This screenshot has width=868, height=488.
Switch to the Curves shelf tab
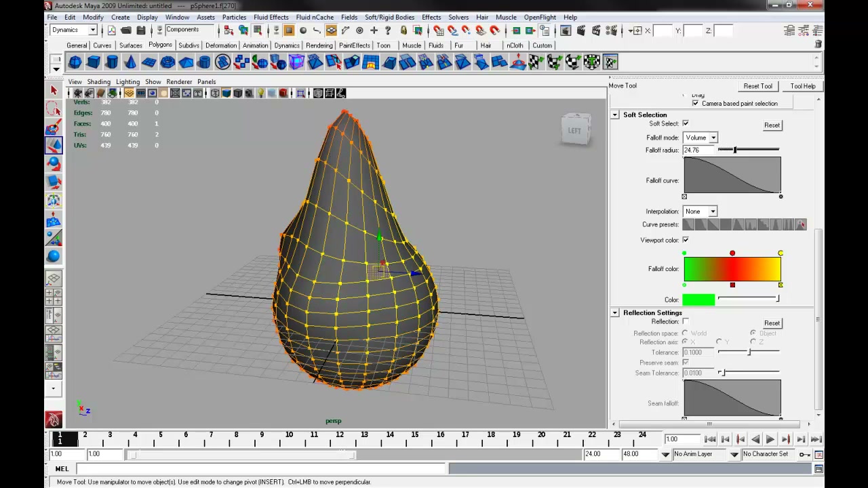point(102,45)
